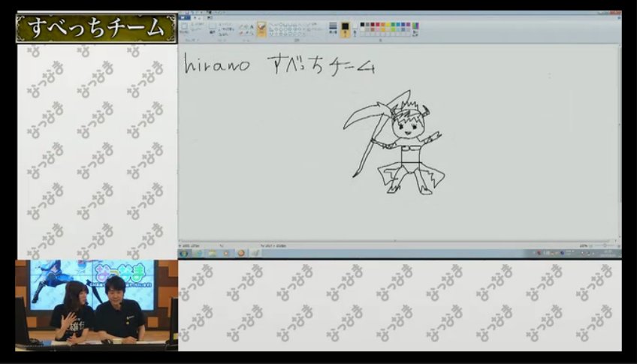
Task: Click the drawn character on the canvas
Action: (394, 143)
